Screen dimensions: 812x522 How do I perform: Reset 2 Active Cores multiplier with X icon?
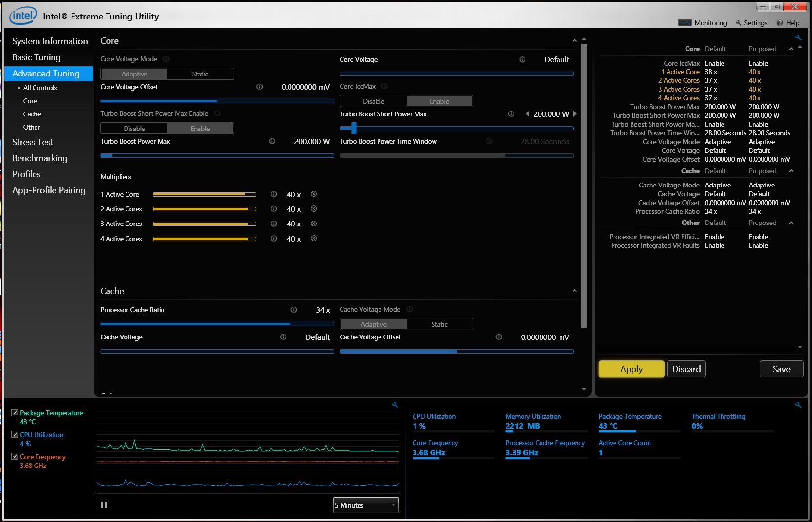coord(314,208)
